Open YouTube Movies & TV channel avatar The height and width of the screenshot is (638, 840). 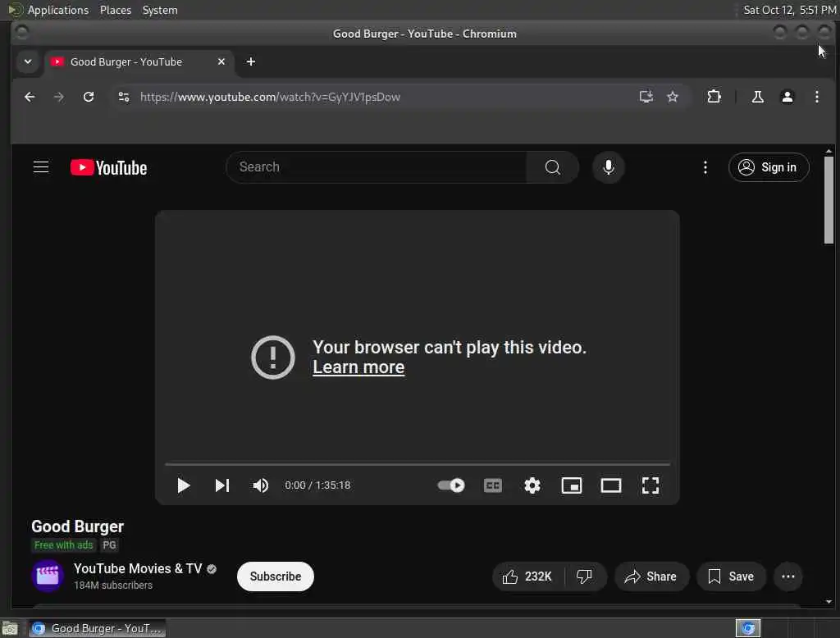pos(47,576)
